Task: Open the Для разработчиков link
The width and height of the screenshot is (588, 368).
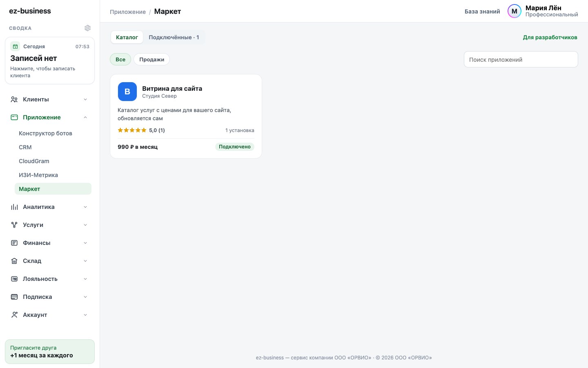Action: coord(550,37)
